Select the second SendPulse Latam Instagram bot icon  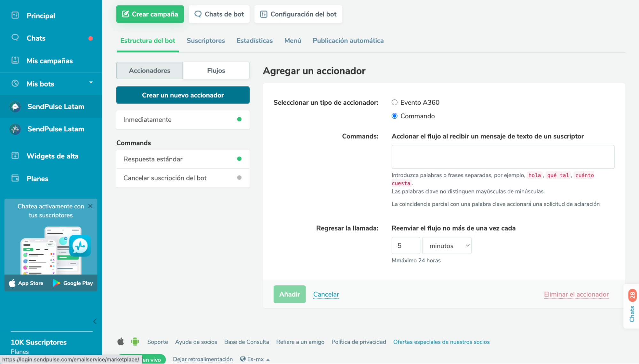point(15,129)
